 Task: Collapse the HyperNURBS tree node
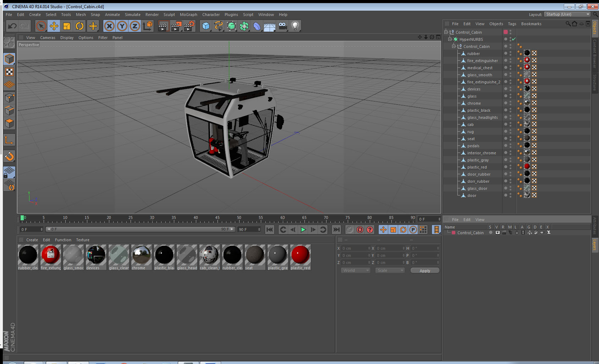pos(450,39)
